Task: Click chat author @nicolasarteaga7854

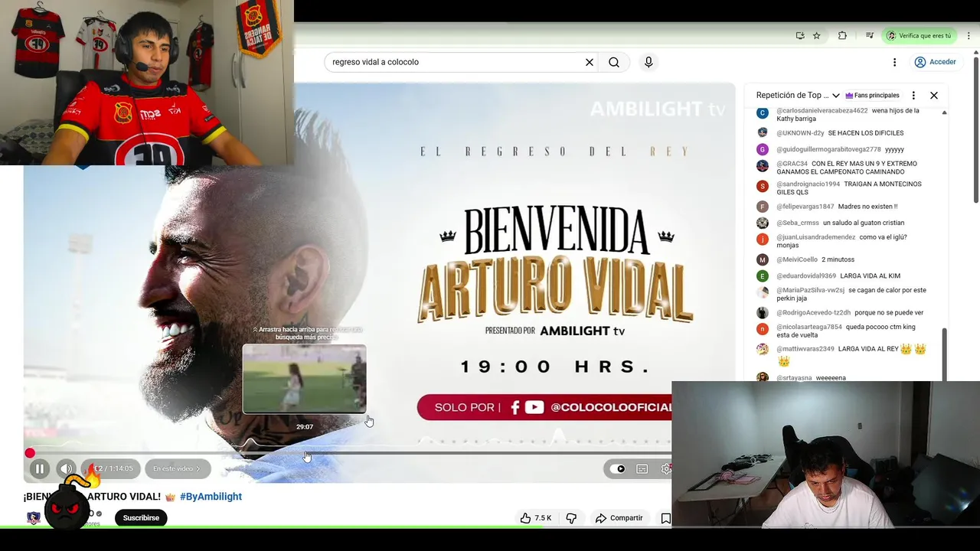Action: (809, 327)
